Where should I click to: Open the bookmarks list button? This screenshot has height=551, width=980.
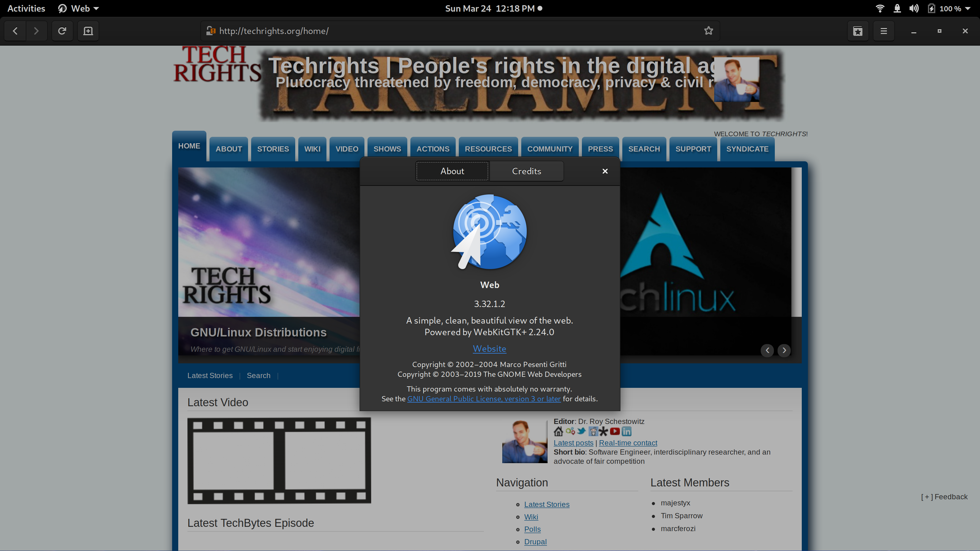[x=858, y=31]
